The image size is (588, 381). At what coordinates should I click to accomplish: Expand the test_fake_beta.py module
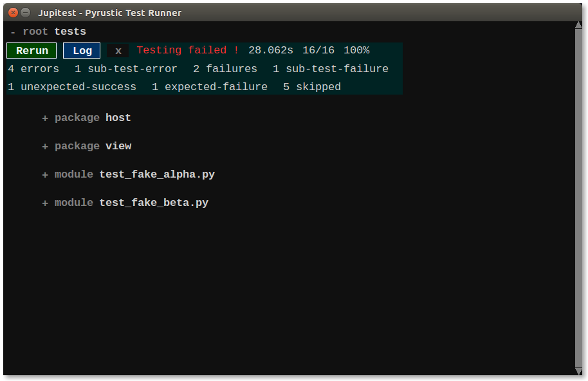pos(45,203)
